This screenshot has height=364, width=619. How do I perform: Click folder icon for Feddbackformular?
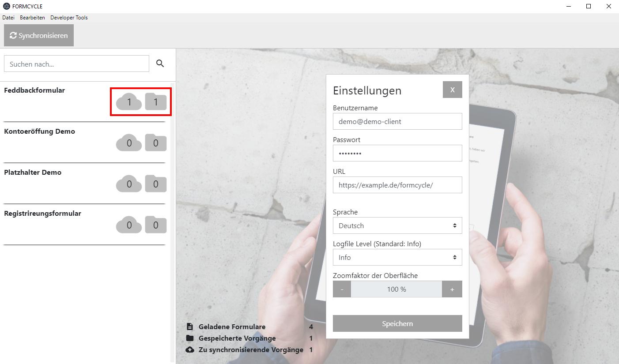pos(155,102)
